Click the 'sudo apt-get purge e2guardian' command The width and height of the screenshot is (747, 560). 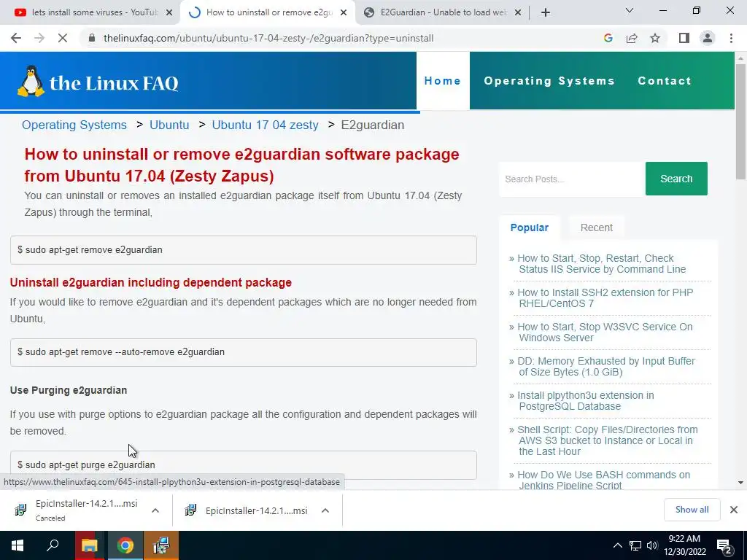click(x=244, y=464)
